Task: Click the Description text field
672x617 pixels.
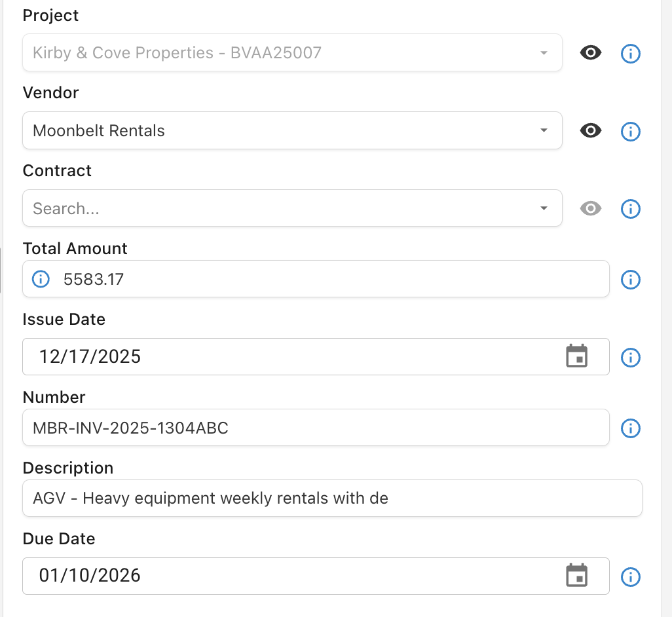Action: click(x=262, y=498)
